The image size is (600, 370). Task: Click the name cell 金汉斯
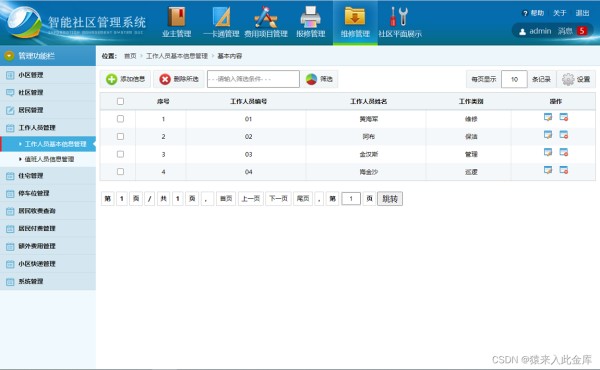coord(368,154)
